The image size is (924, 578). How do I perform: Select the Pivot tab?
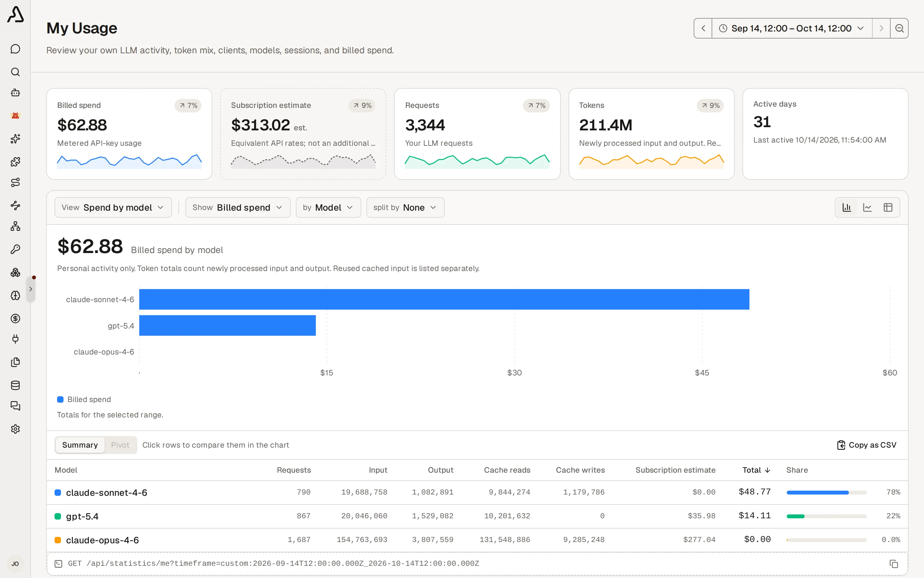(120, 445)
